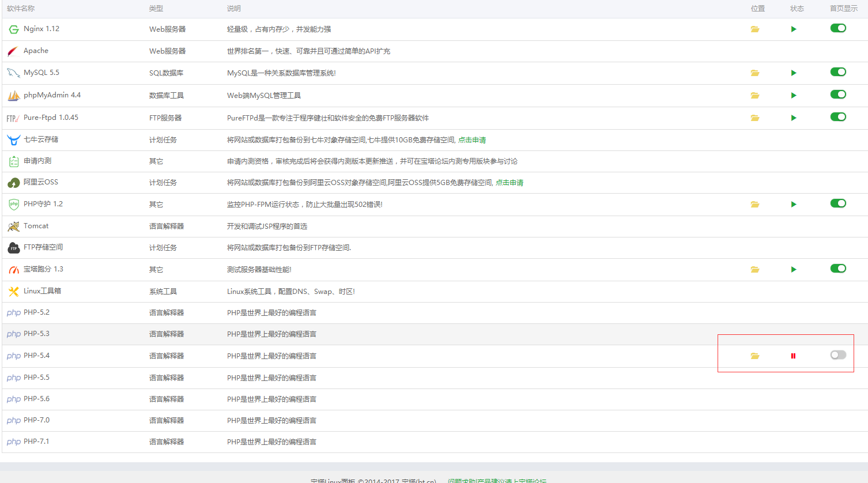Click the phpMyAdmin sailboat icon
The width and height of the screenshot is (868, 483).
point(13,96)
